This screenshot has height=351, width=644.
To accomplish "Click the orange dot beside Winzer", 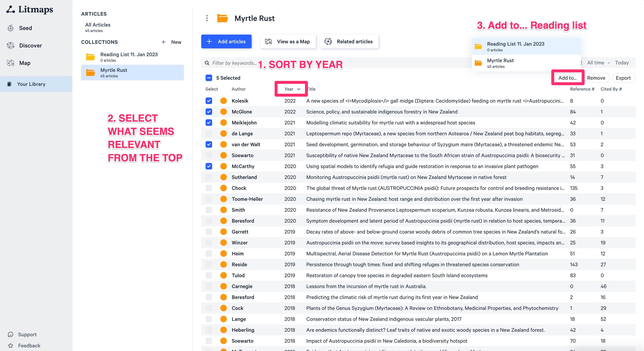I will (224, 242).
